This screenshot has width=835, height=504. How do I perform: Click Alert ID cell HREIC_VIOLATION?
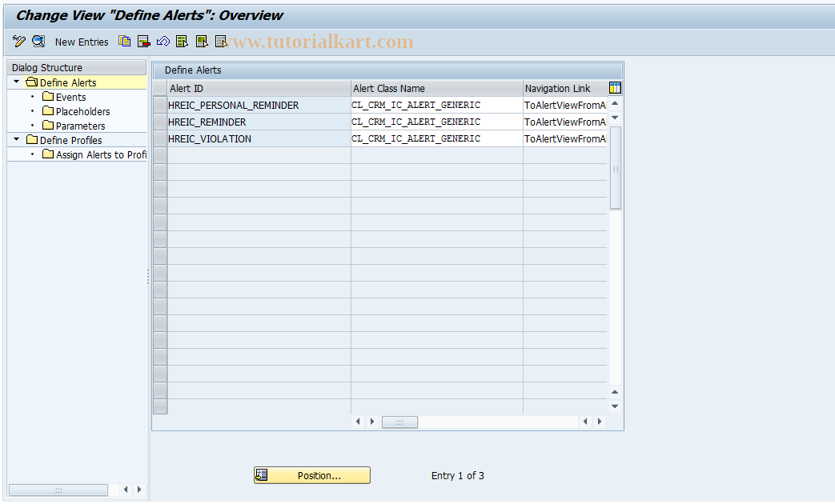click(259, 138)
